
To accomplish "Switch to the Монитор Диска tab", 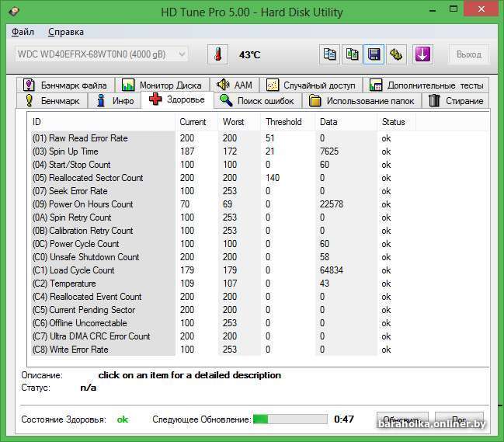I will click(x=162, y=85).
